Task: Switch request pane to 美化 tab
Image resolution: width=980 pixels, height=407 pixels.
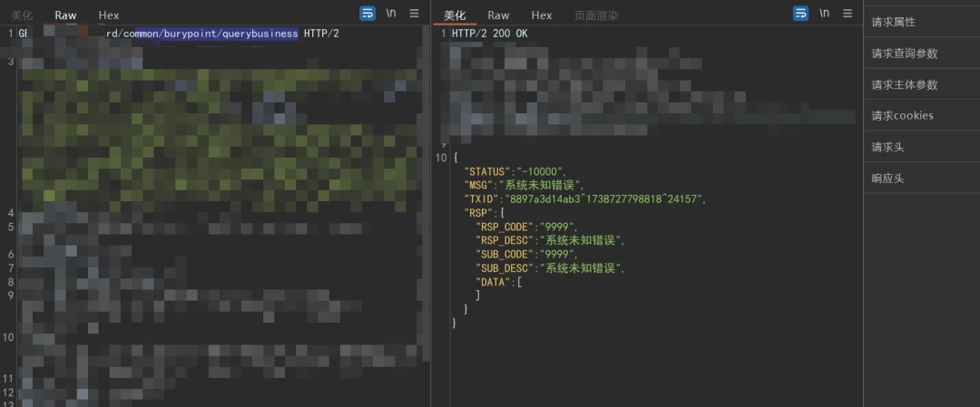Action: point(22,15)
